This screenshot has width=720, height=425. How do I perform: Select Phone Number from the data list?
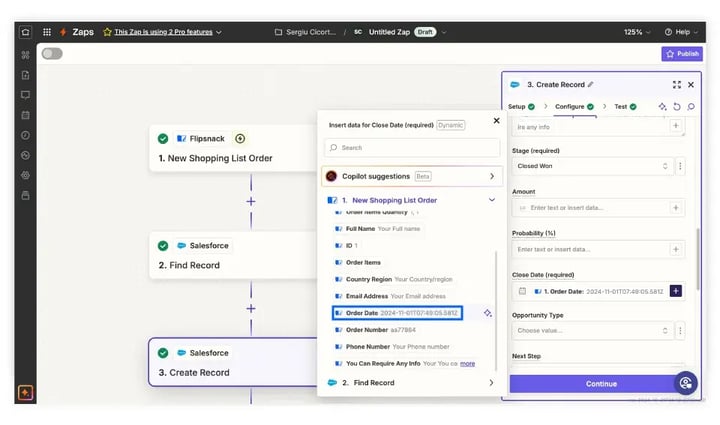pos(392,347)
